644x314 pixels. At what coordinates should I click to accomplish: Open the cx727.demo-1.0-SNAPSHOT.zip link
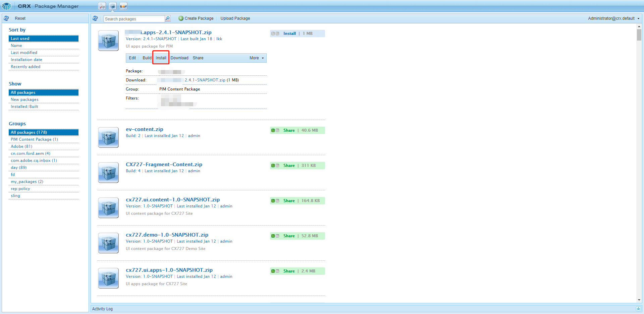pos(167,235)
